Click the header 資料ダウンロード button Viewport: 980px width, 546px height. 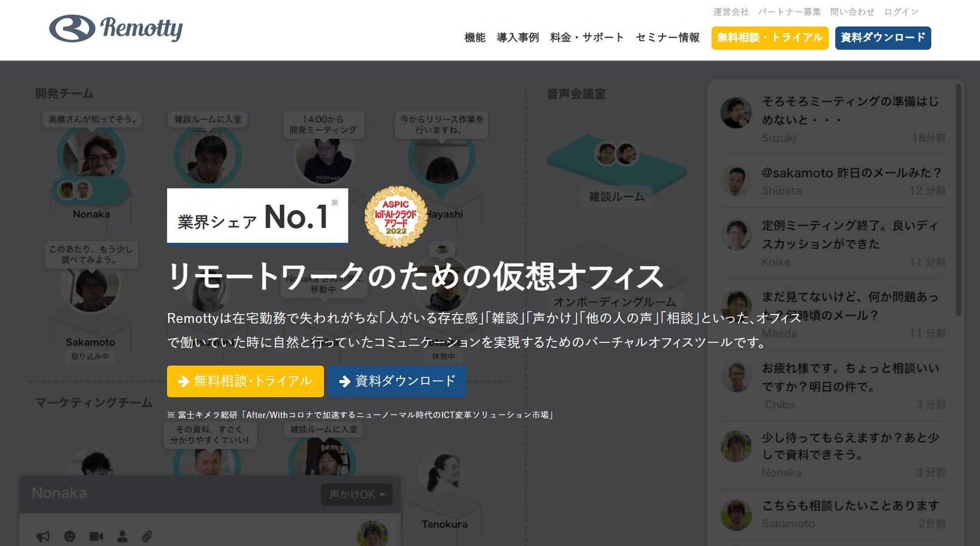(x=883, y=38)
